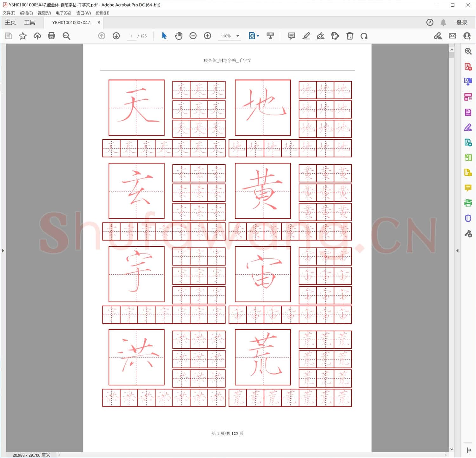This screenshot has width=476, height=458.
Task: Click the vertical scrollbar up arrow
Action: click(452, 50)
